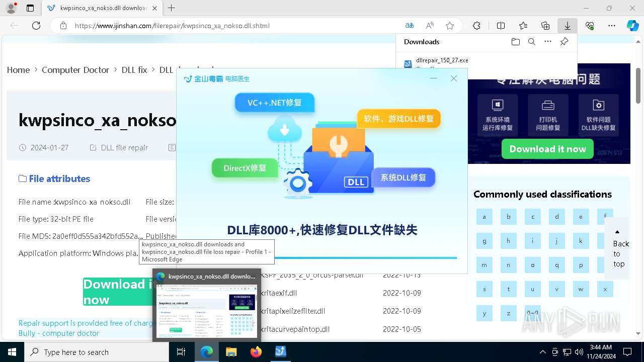
Task: Go to Home breadcrumb
Action: (x=18, y=70)
